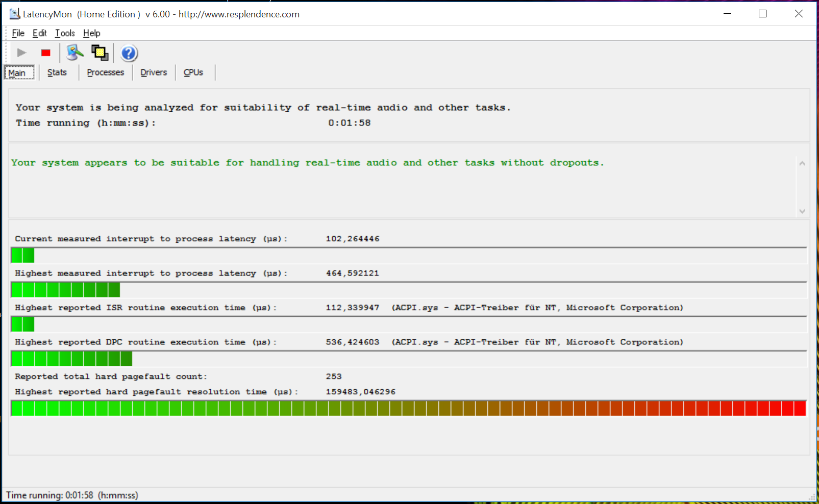Click the highest DPC execution time bar

[x=409, y=359]
